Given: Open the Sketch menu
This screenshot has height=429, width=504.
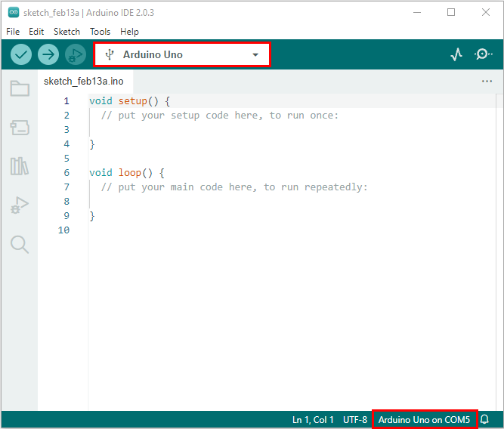Looking at the screenshot, I should 66,32.
